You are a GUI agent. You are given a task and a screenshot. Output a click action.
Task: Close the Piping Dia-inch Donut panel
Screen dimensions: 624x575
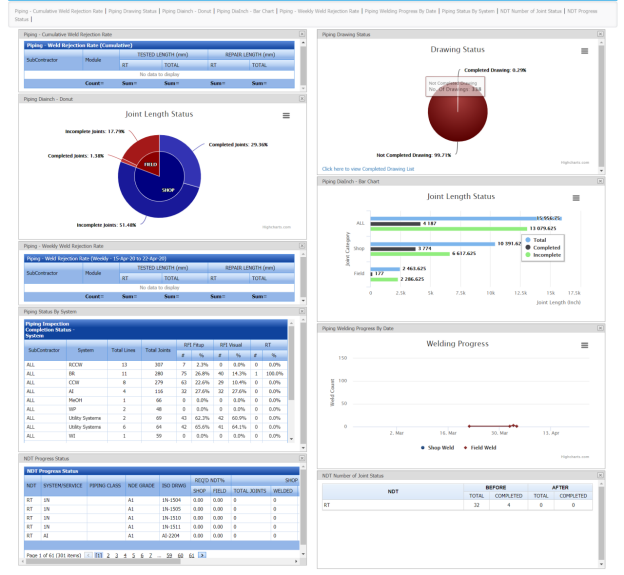coord(302,99)
